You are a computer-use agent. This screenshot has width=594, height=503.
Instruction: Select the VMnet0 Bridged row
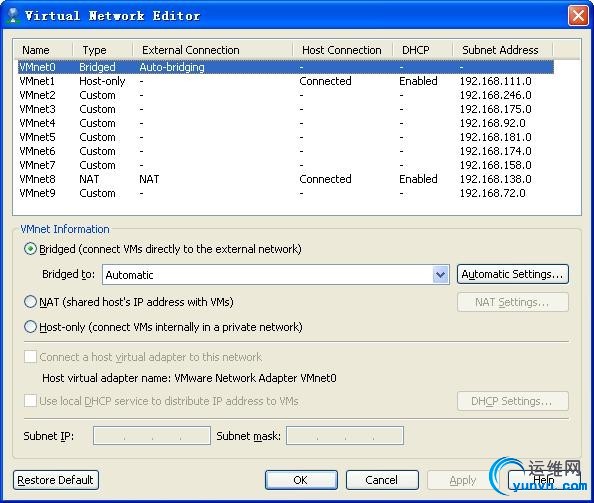tap(286, 67)
